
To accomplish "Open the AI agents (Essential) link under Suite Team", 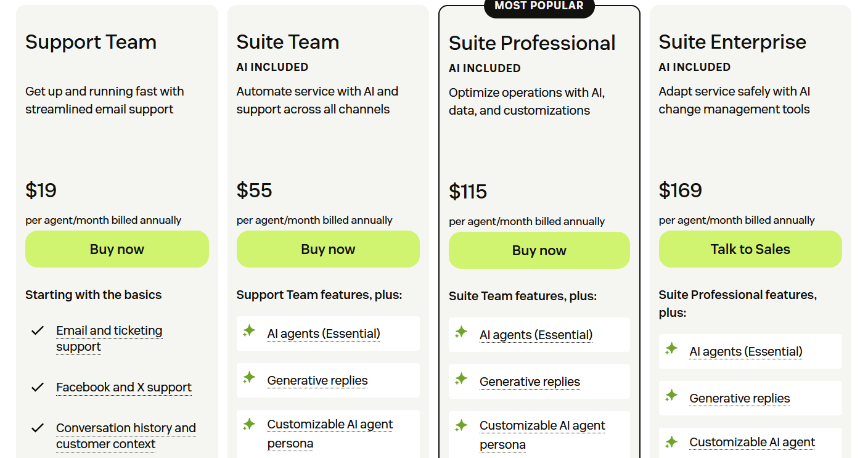I will (323, 333).
